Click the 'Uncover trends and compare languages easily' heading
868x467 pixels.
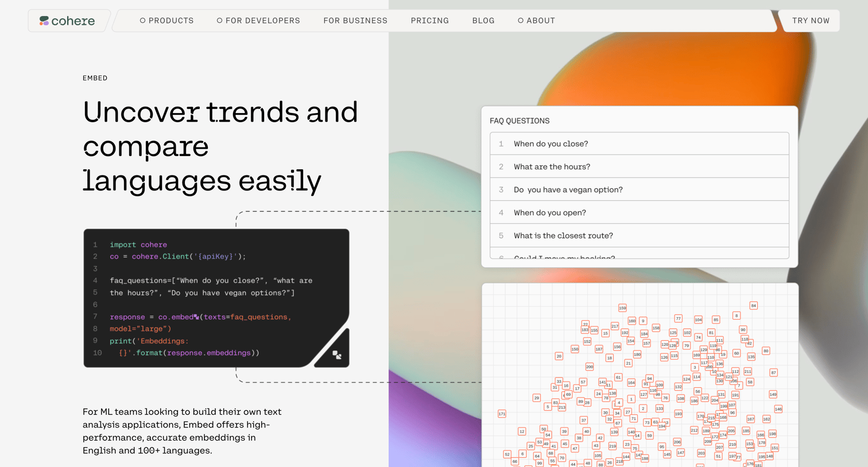(x=220, y=147)
